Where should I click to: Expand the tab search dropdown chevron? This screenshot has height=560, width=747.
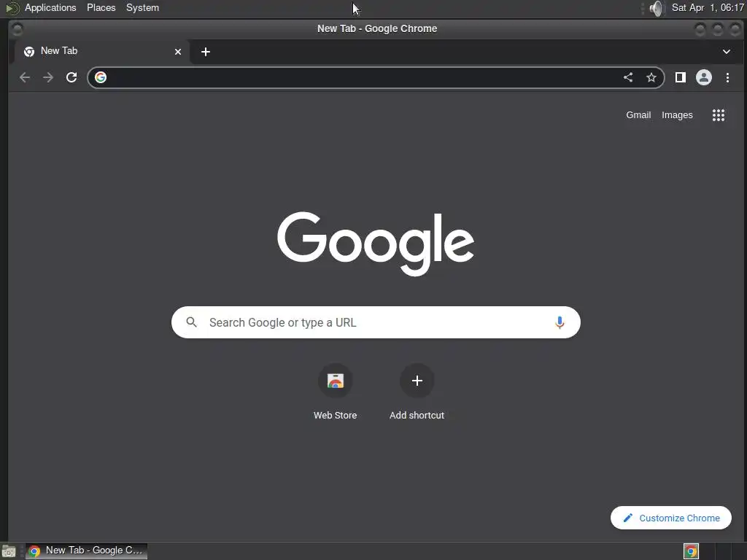(727, 52)
